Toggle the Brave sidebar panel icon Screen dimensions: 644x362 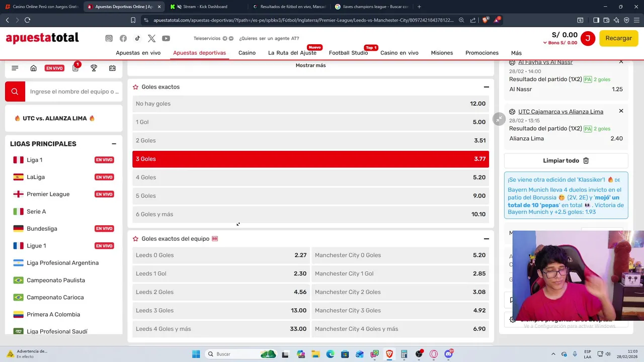tap(596, 20)
